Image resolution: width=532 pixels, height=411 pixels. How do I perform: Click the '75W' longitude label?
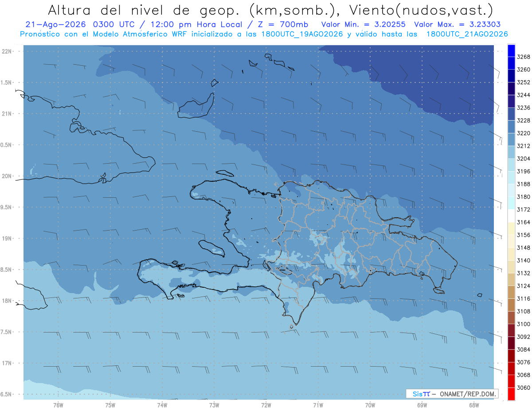(x=110, y=405)
